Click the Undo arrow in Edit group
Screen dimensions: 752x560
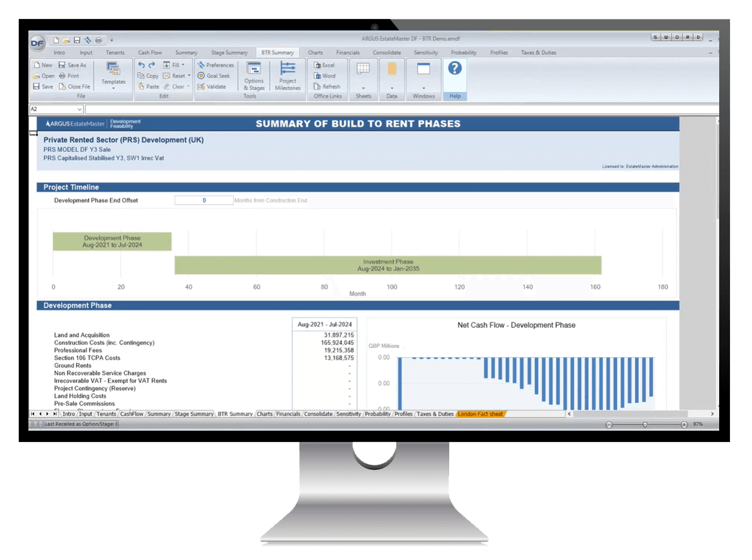141,65
